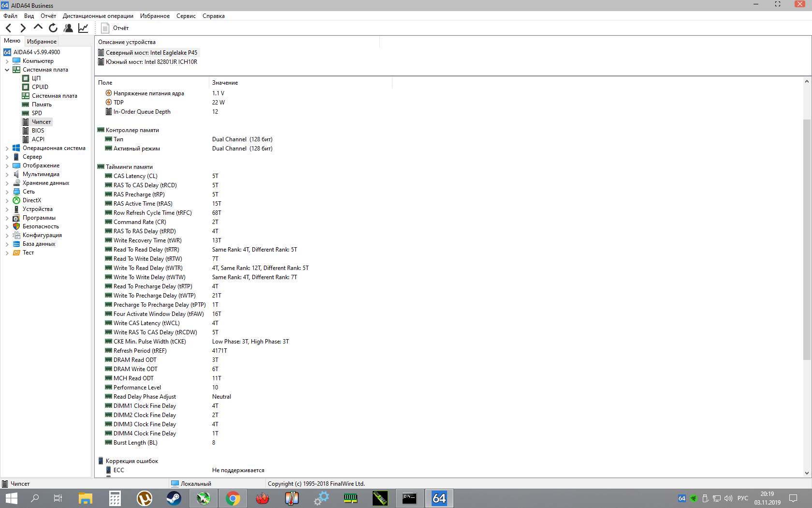Click the Значение column header
Image resolution: width=812 pixels, height=508 pixels.
coord(300,83)
